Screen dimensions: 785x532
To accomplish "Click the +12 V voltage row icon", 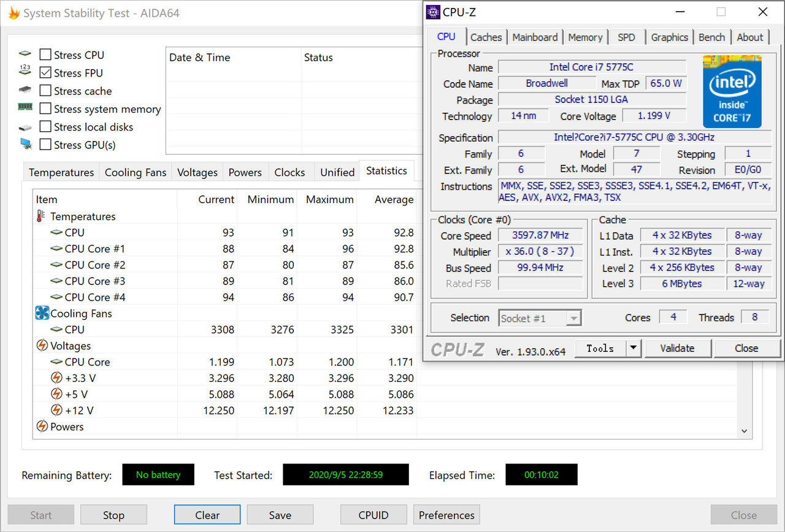I will tap(56, 410).
